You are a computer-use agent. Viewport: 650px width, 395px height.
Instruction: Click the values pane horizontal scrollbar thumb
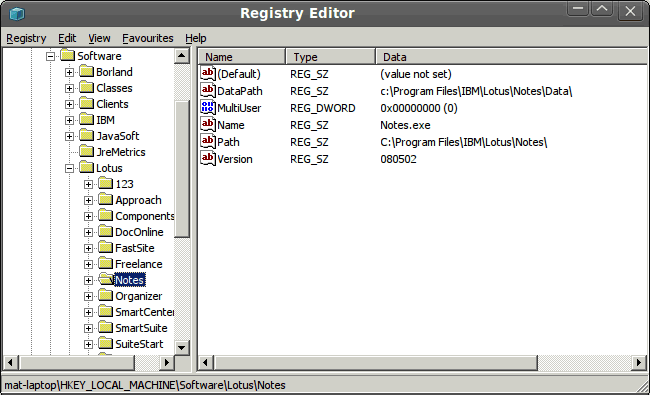[376, 363]
